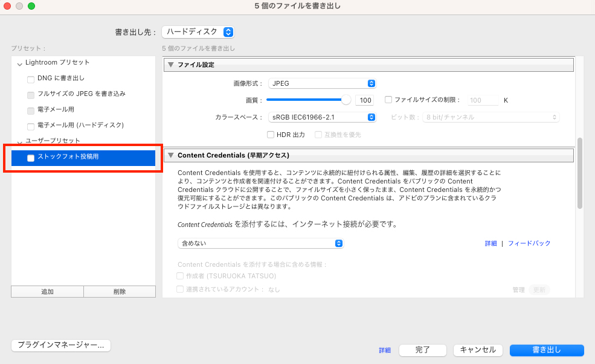
Task: Collapse the Content Credentials section
Action: (x=172, y=155)
